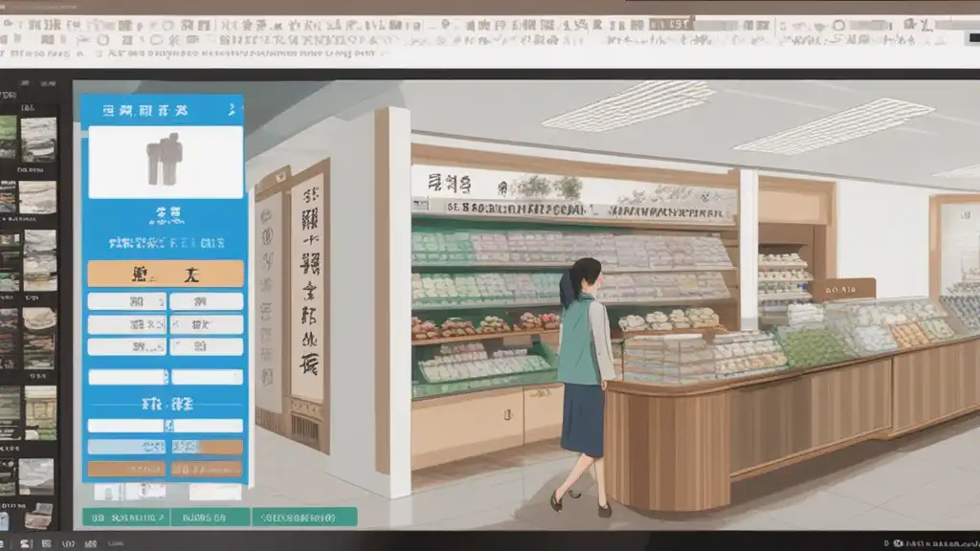Click the small brown sign on the display counter
This screenshot has height=551, width=980.
[x=843, y=289]
